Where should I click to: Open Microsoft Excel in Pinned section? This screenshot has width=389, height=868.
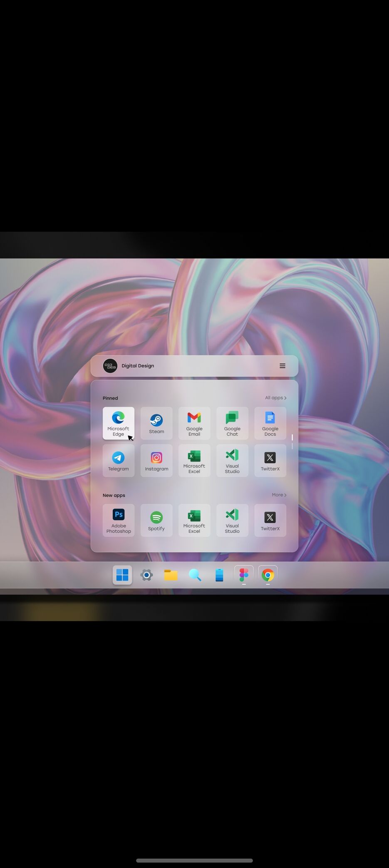(194, 461)
